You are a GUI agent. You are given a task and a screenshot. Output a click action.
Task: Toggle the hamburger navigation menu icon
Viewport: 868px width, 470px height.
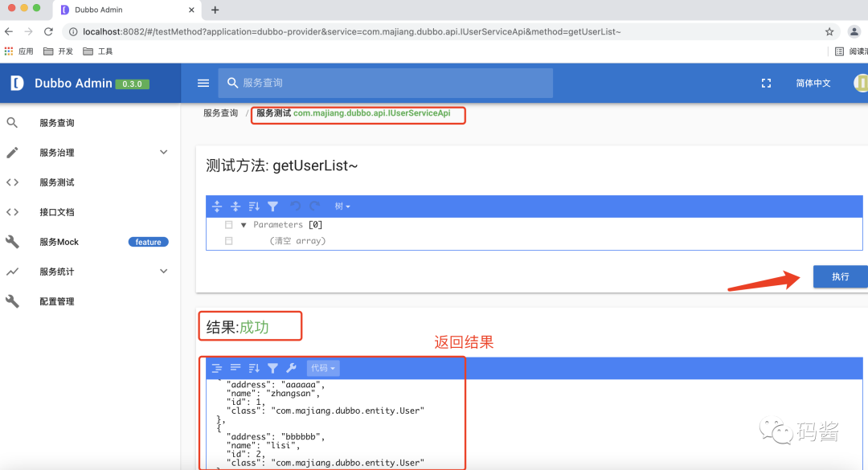click(x=203, y=83)
